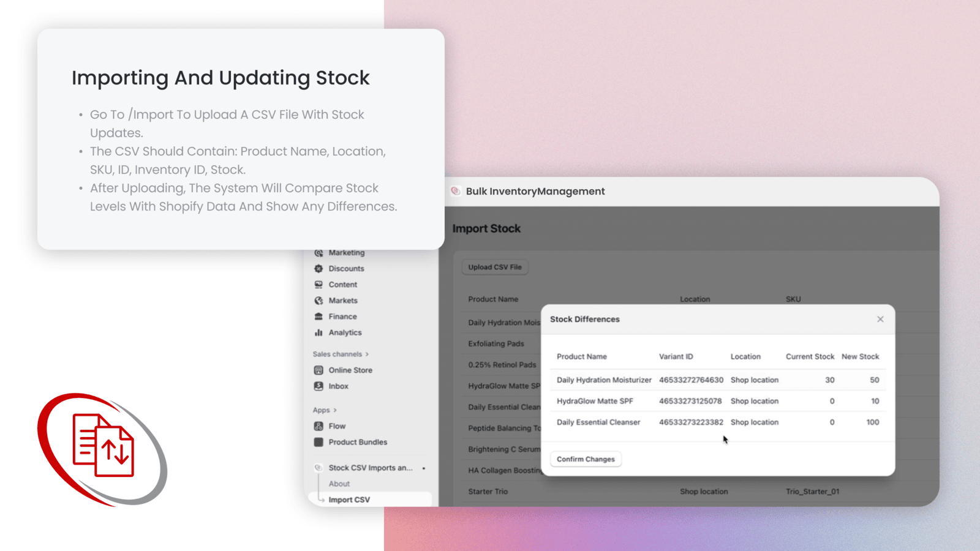The image size is (980, 551).
Task: Open the About page of the app
Action: (x=339, y=483)
